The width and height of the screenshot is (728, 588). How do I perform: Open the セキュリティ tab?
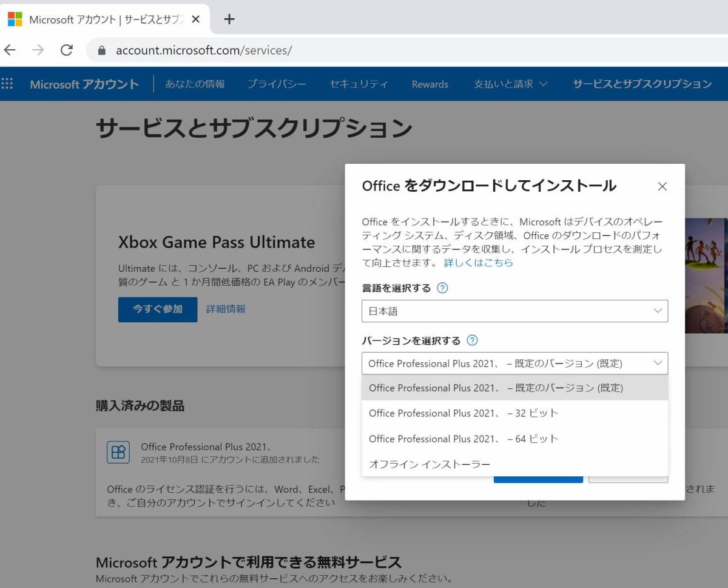(359, 84)
